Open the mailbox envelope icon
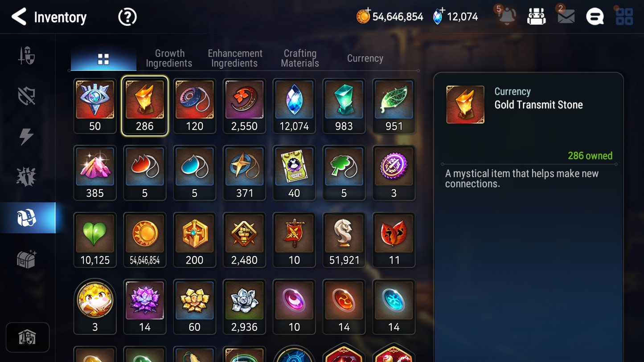The width and height of the screenshot is (644, 362). click(x=566, y=16)
